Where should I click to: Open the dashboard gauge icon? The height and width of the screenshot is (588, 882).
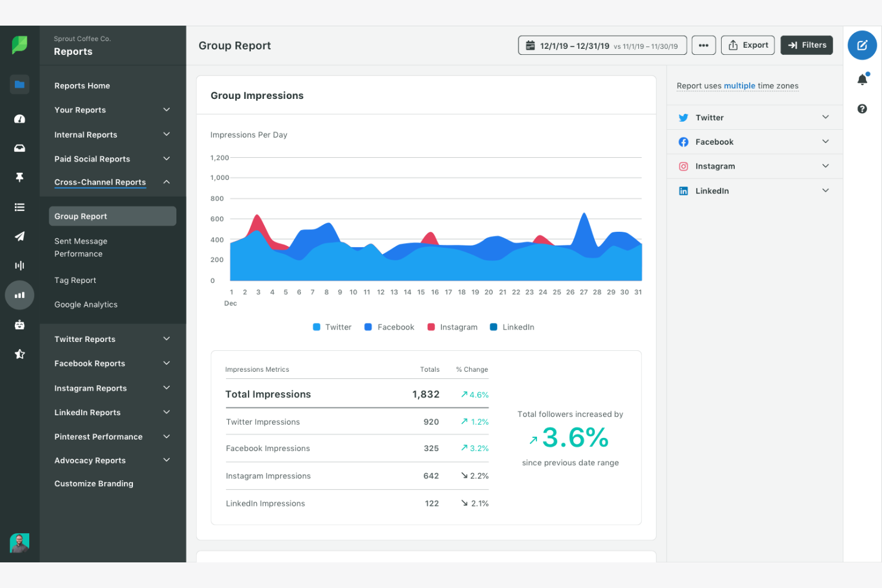20,119
